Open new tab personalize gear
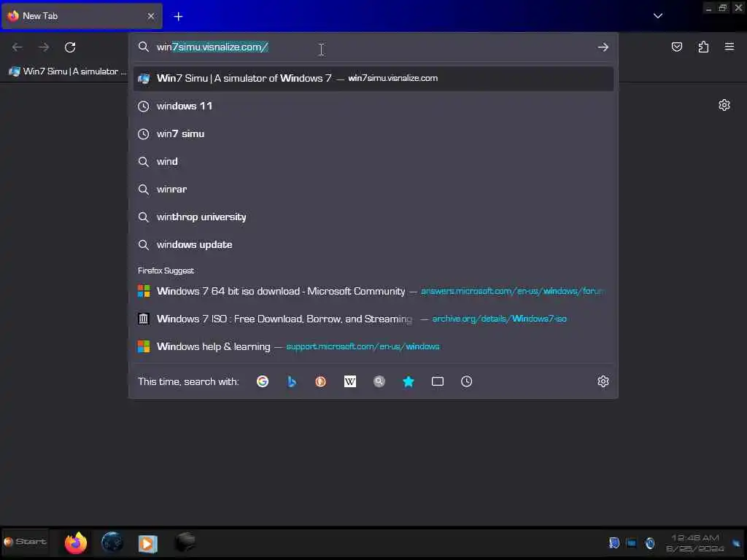Screen dimensions: 747x560 coord(724,105)
